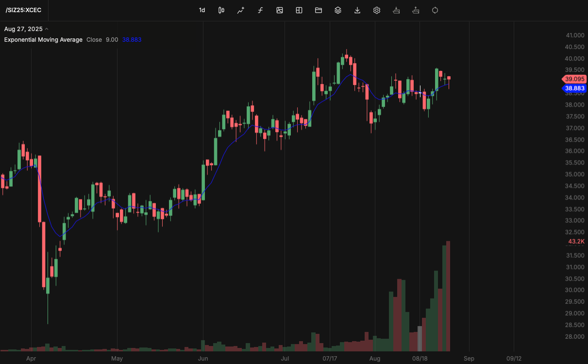Screen dimensions: 588x364
Task: Click the EMA value 38.883 in legend
Action: pyautogui.click(x=132, y=39)
